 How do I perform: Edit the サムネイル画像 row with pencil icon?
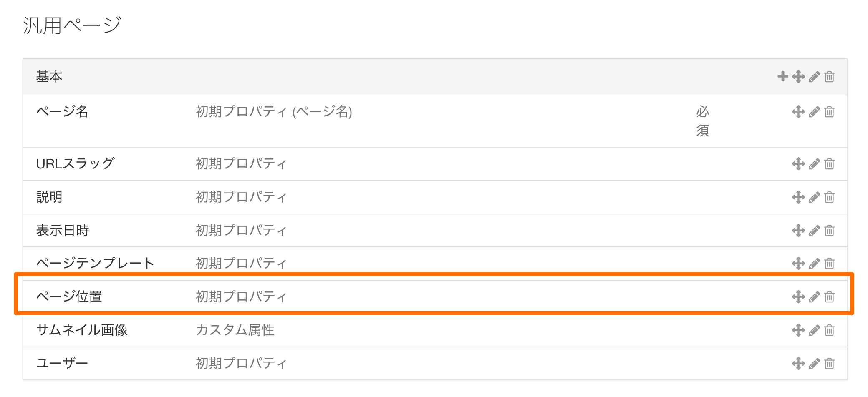(x=814, y=330)
